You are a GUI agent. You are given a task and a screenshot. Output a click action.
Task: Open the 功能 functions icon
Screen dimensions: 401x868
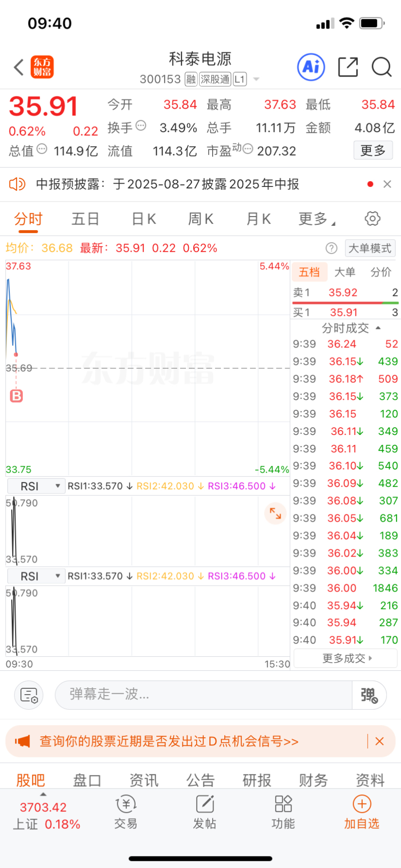(x=283, y=812)
